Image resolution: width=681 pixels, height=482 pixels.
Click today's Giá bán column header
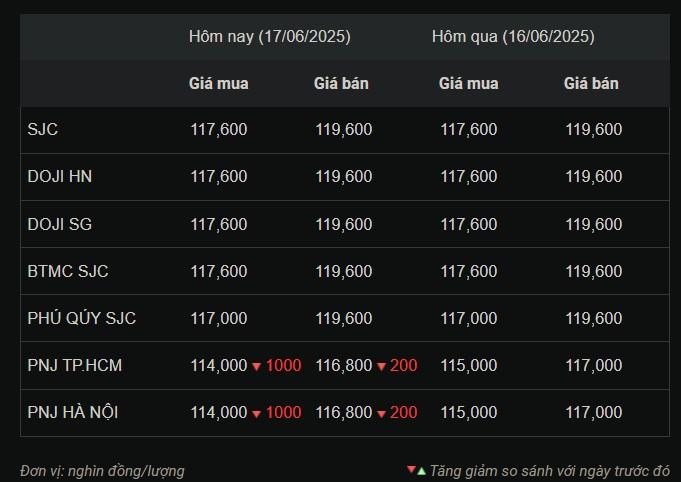[x=341, y=83]
